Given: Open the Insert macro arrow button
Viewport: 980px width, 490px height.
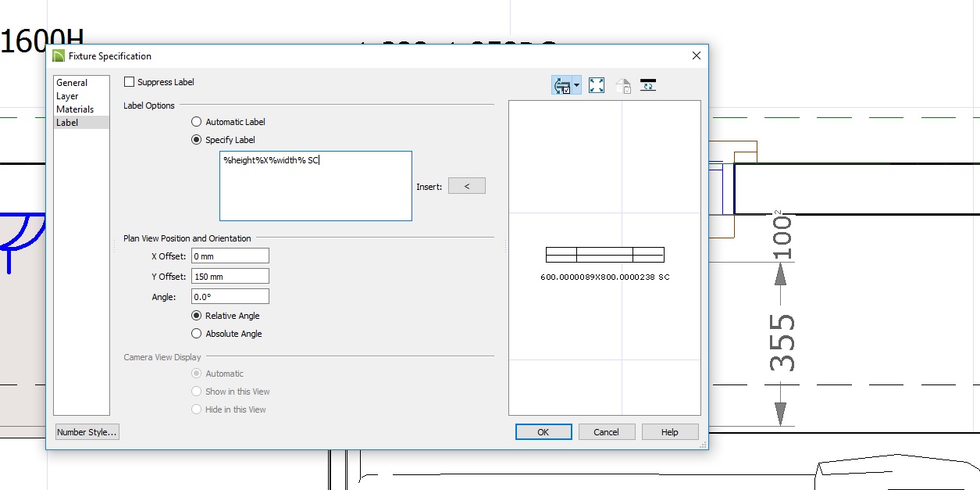Looking at the screenshot, I should tap(467, 186).
